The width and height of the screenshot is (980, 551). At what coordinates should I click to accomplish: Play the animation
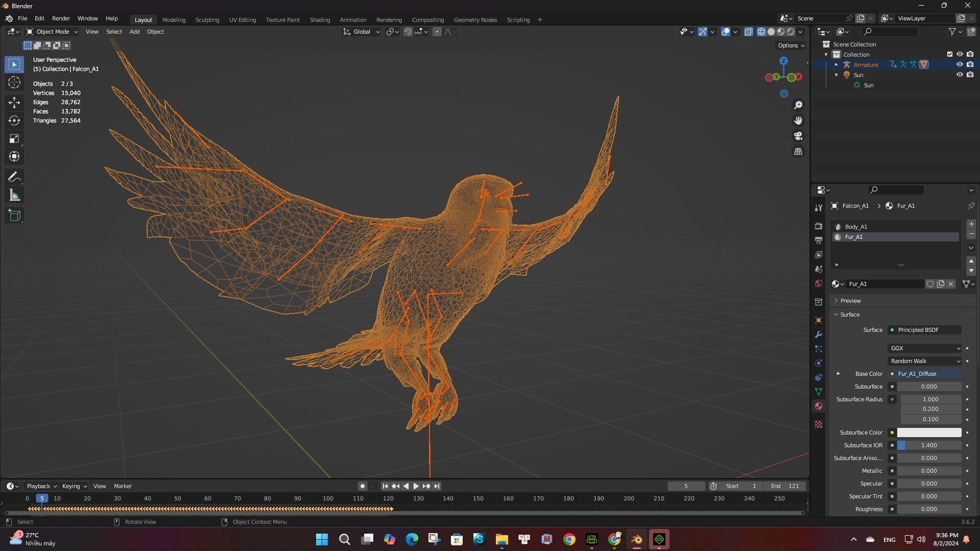click(416, 486)
